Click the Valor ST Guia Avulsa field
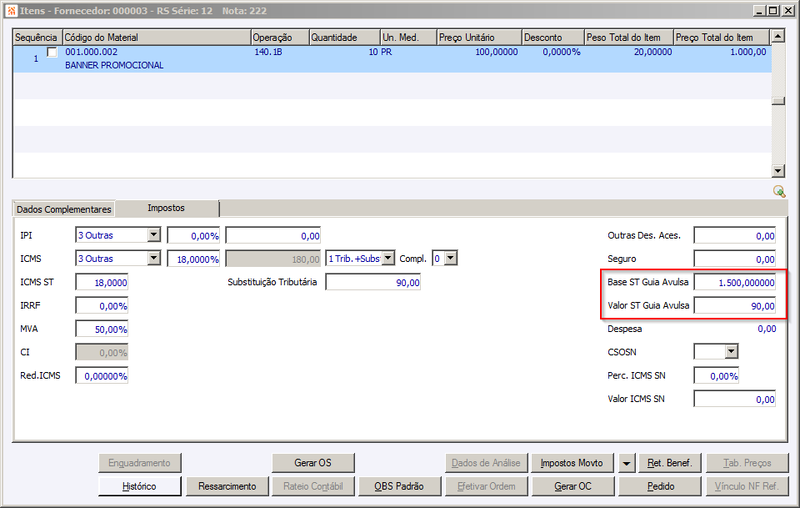The height and width of the screenshot is (508, 800). click(735, 306)
